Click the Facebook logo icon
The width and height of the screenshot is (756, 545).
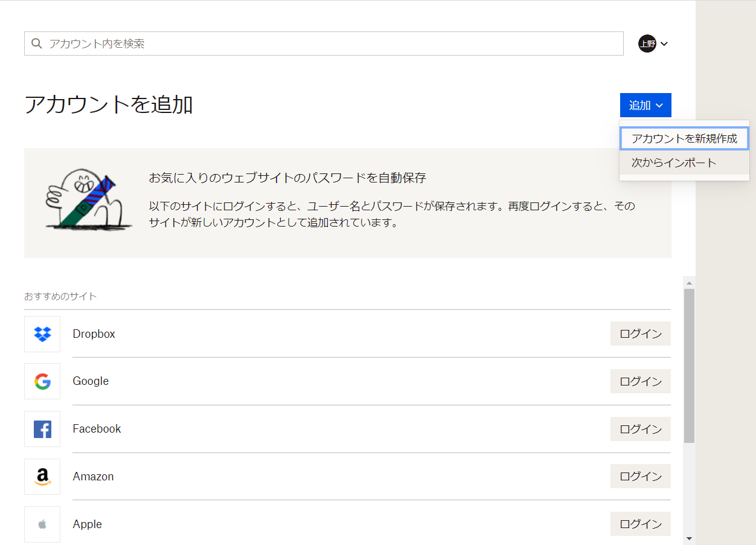[x=42, y=429]
